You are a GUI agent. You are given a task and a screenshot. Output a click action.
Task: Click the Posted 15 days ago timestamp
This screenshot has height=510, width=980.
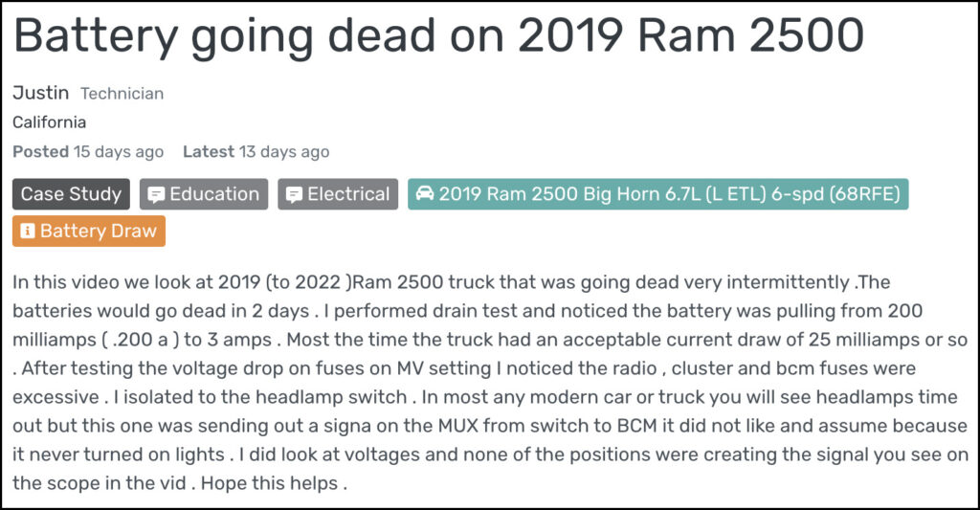click(x=88, y=152)
